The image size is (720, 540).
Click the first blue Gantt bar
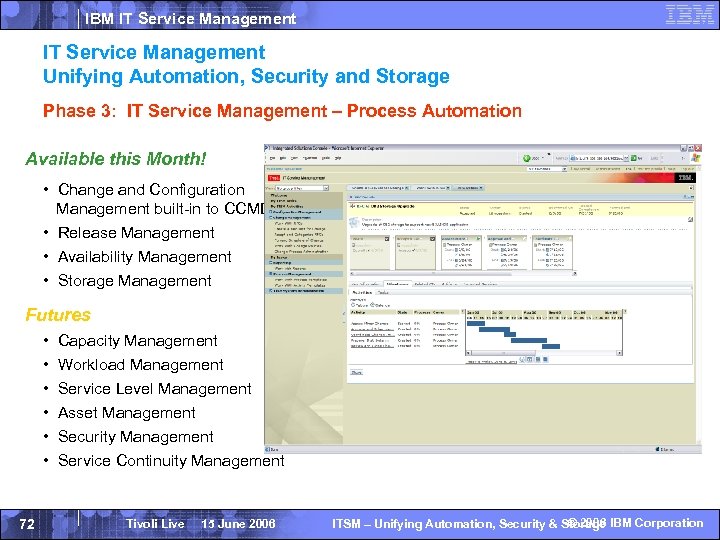[476, 323]
